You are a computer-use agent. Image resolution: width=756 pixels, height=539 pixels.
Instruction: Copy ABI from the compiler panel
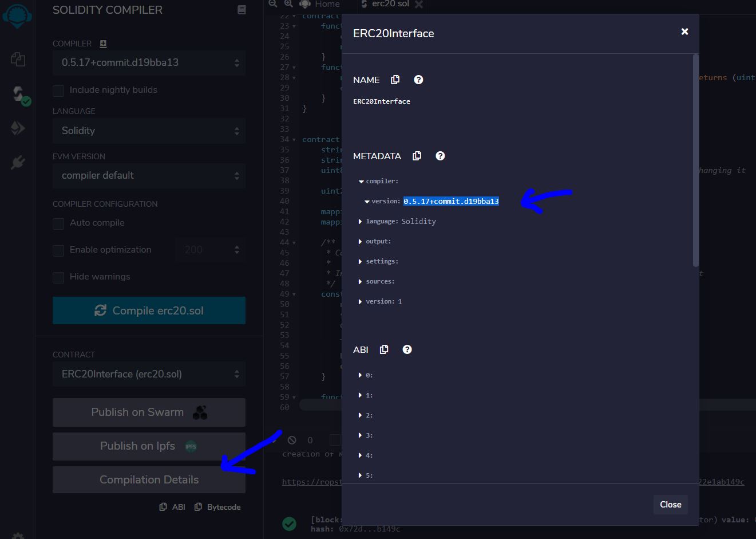coord(172,507)
